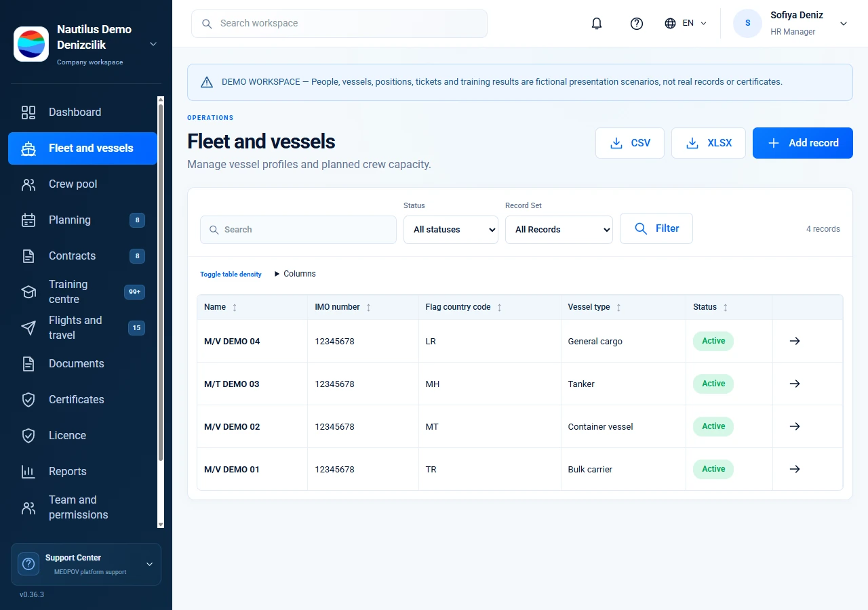Open the Status dropdown showing All statuses
The height and width of the screenshot is (610, 868).
pos(451,229)
